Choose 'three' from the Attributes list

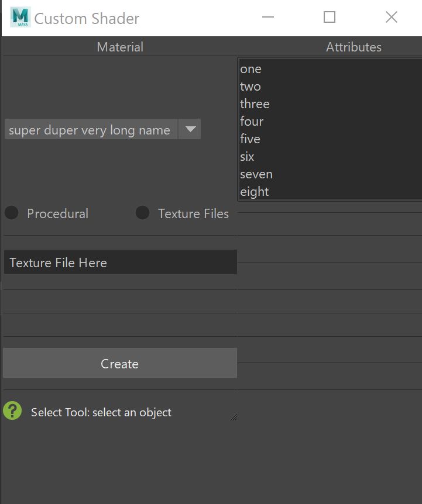point(255,104)
